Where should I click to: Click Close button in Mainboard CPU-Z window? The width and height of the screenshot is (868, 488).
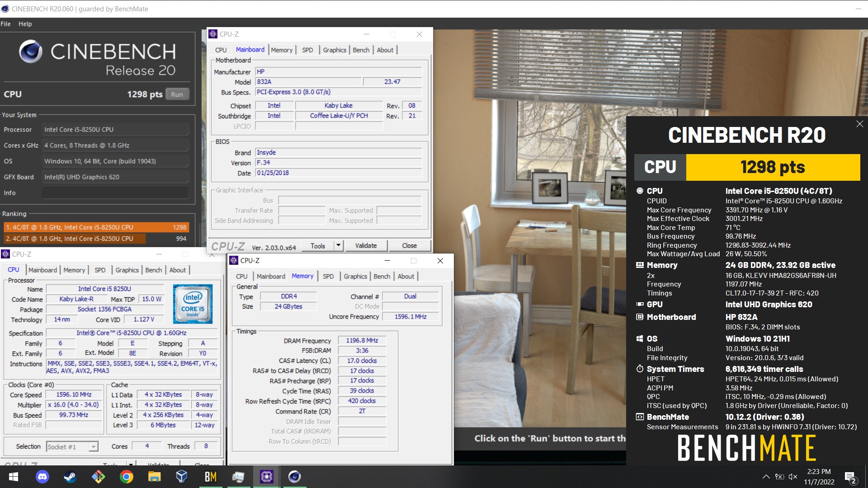pos(409,246)
